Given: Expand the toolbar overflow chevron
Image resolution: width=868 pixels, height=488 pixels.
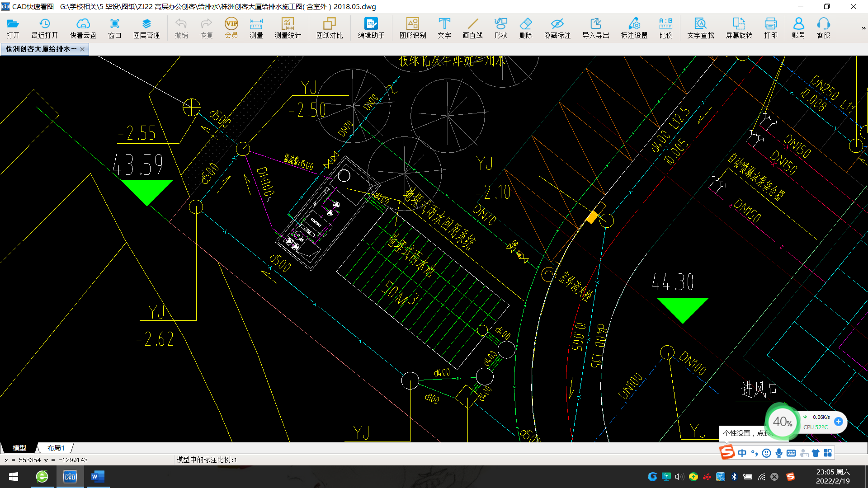Looking at the screenshot, I should click(863, 28).
